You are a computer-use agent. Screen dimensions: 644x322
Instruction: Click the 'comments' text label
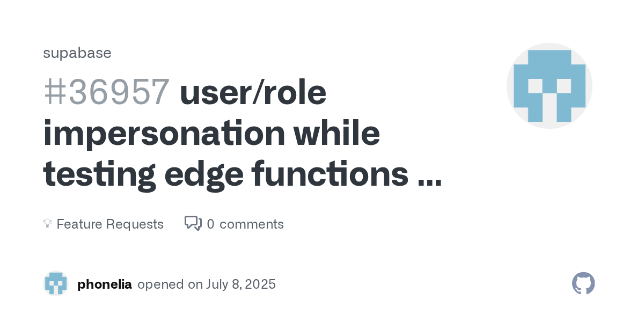click(252, 224)
